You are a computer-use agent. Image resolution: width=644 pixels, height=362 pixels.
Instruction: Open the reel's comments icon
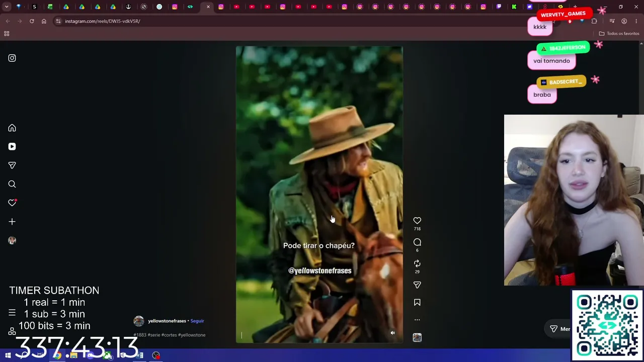pyautogui.click(x=417, y=242)
